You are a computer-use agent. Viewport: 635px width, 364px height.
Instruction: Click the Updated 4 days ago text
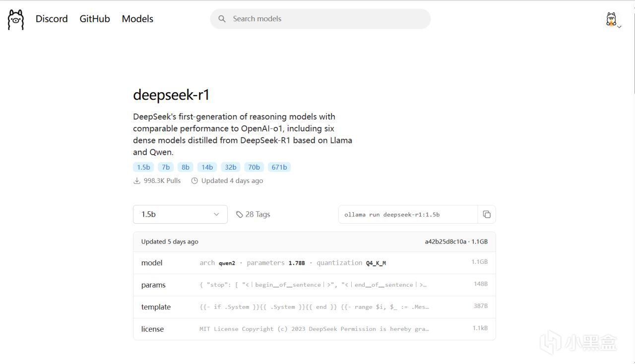click(x=232, y=181)
